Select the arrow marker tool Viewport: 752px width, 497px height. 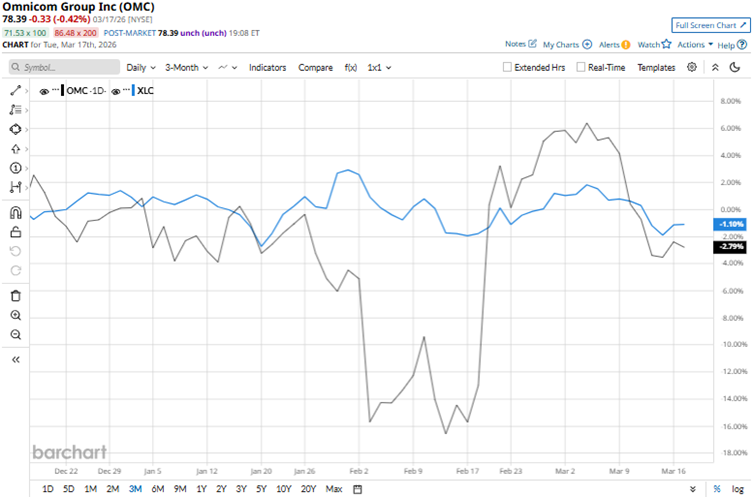pos(15,149)
